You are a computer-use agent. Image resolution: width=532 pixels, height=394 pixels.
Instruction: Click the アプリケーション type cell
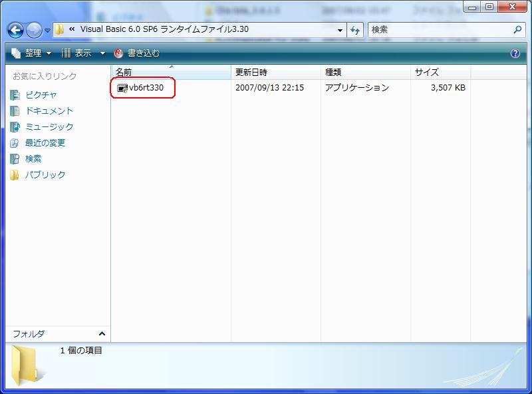[357, 88]
